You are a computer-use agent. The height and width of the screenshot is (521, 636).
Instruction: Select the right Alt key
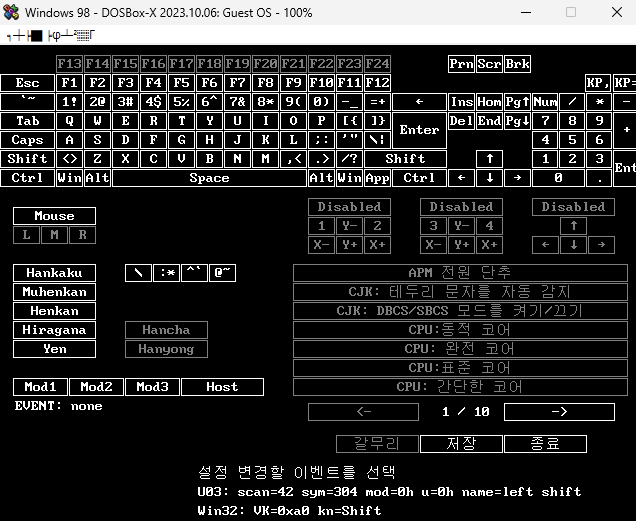pyautogui.click(x=321, y=178)
